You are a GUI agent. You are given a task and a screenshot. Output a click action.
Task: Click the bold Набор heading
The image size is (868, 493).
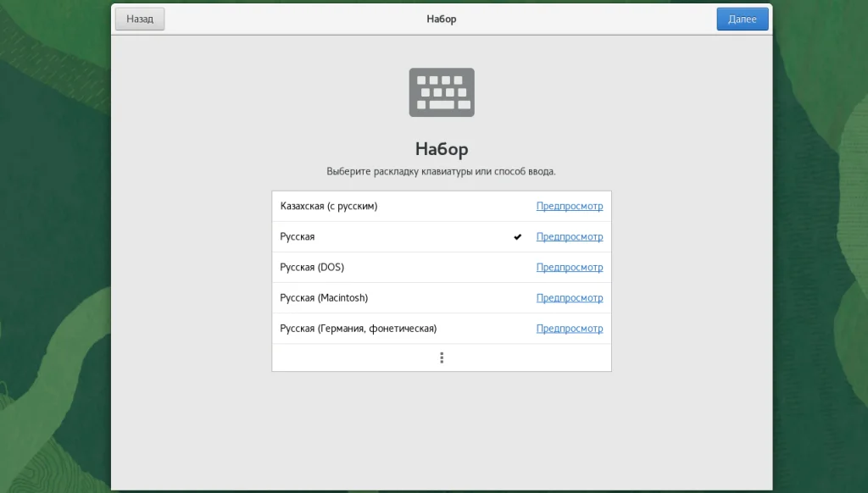[x=442, y=149]
